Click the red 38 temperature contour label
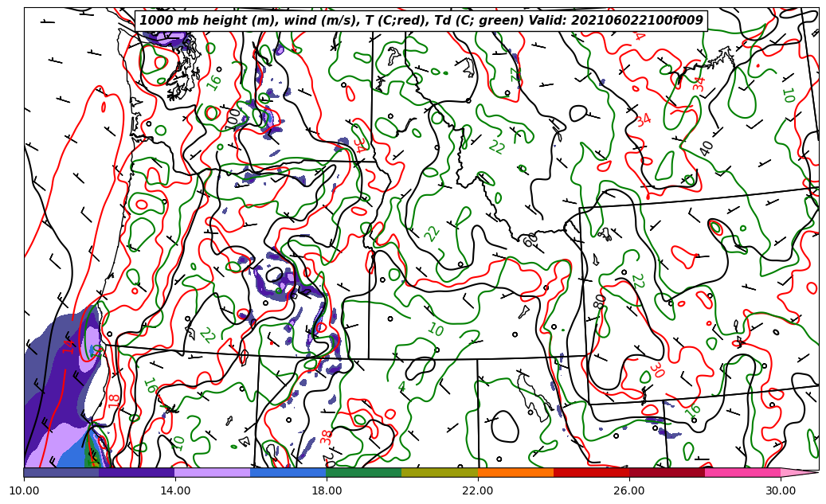This screenshot has width=826, height=504. coord(327,436)
